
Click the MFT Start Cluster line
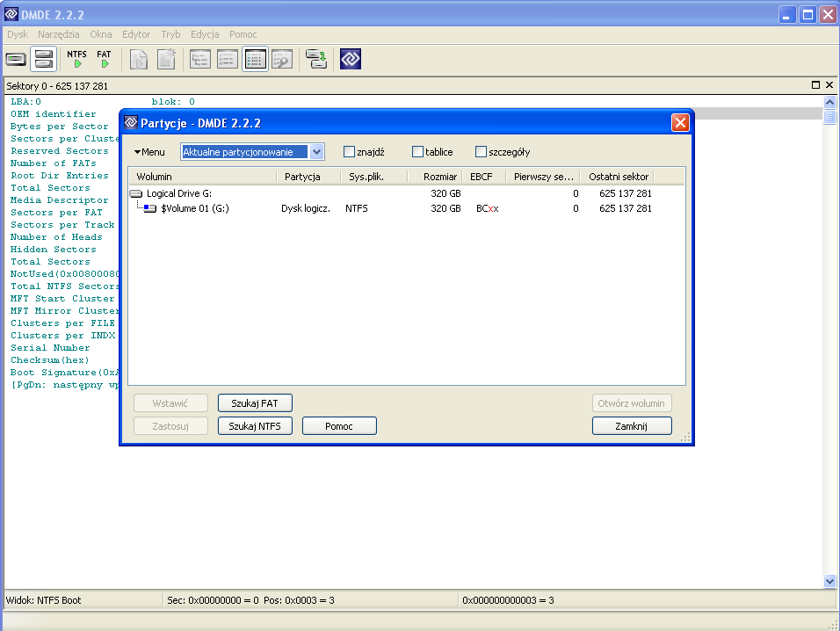point(62,299)
